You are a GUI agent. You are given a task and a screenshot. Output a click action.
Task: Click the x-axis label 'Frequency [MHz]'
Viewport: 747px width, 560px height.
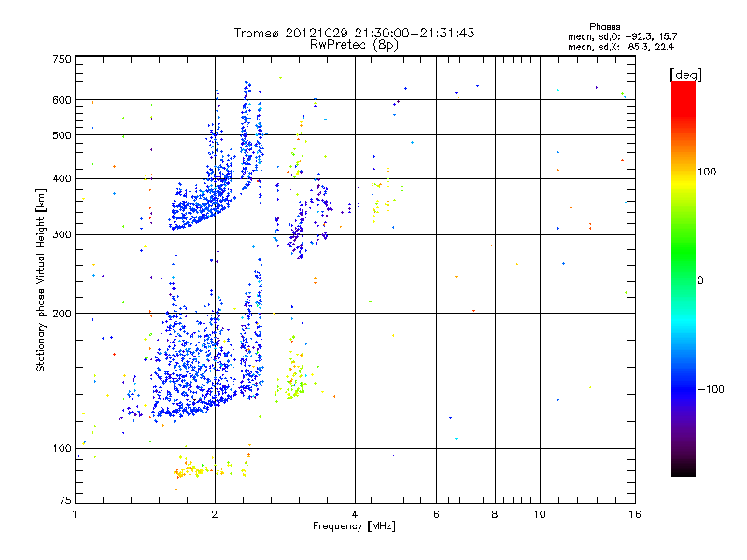click(354, 526)
